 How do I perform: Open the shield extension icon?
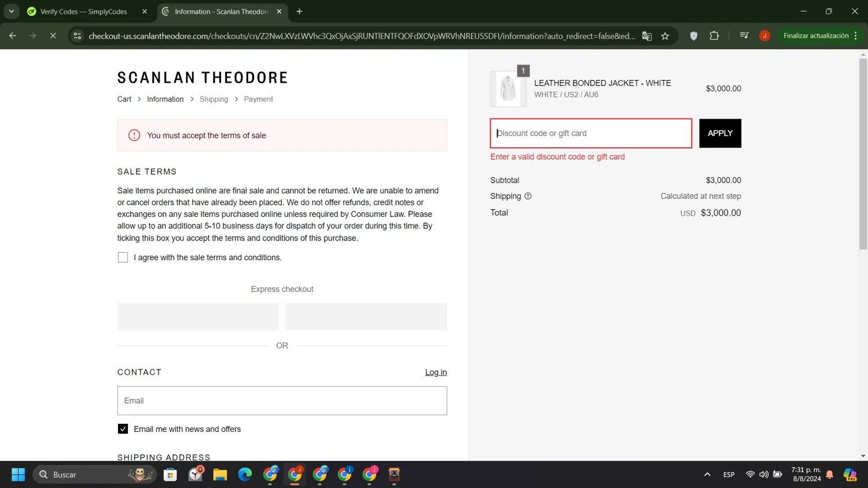coord(694,36)
